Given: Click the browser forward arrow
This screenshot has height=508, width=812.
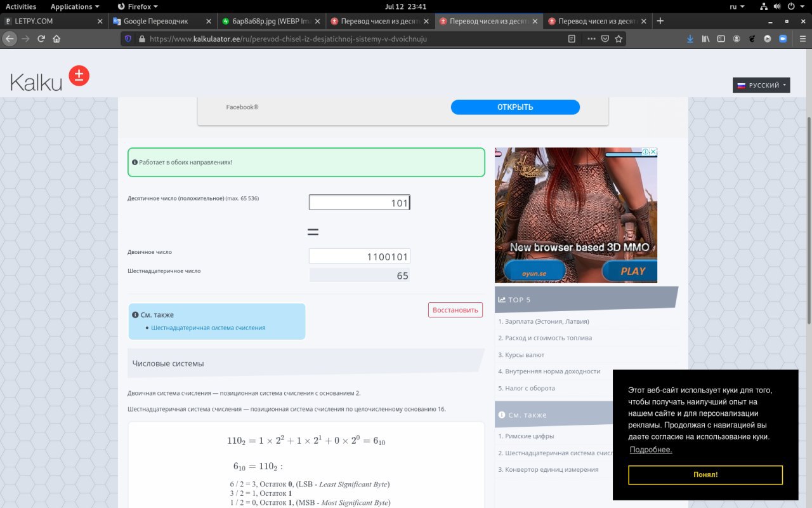Looking at the screenshot, I should [x=25, y=39].
